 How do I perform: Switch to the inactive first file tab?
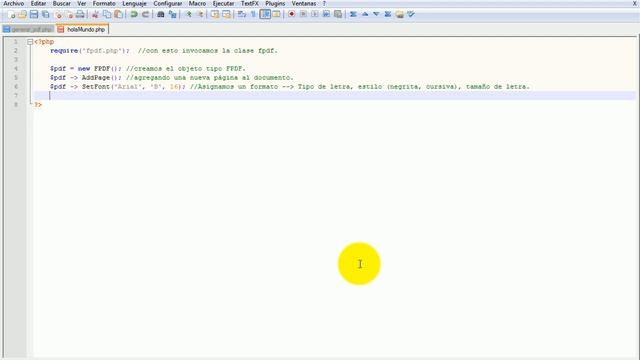click(x=28, y=29)
